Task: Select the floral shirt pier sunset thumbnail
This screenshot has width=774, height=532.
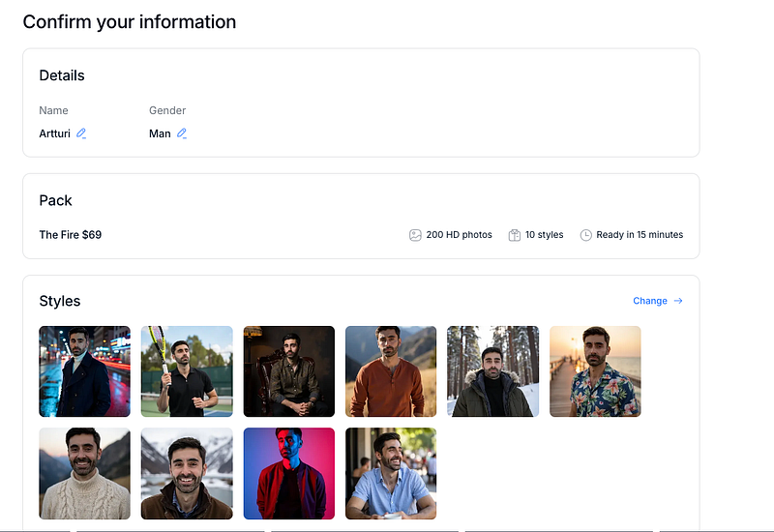Action: click(595, 371)
